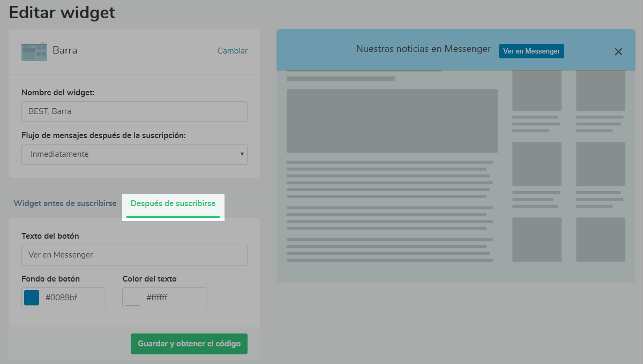The width and height of the screenshot is (643, 364).
Task: Open the Flujo de mensajes dropdown
Action: [134, 154]
